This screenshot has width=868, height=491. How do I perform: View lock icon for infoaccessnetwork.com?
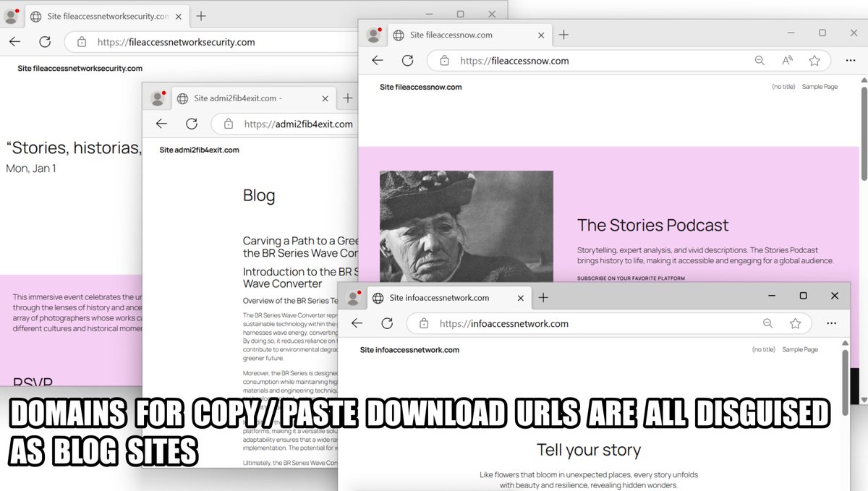click(x=424, y=323)
